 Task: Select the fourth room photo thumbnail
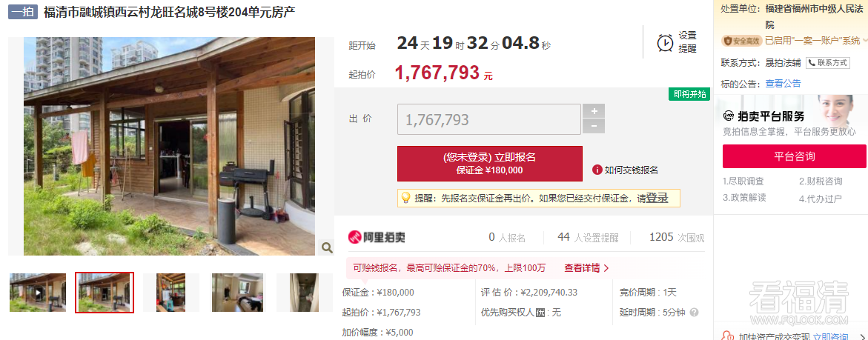pyautogui.click(x=239, y=293)
